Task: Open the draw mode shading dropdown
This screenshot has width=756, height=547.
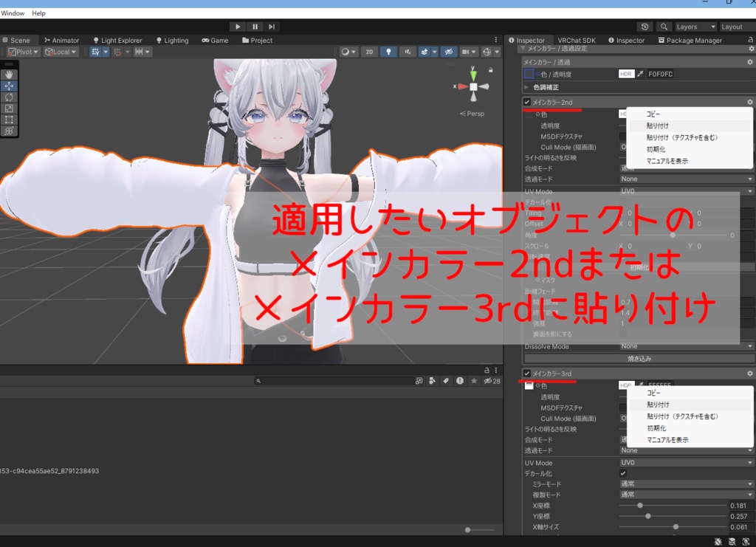Action: click(348, 52)
